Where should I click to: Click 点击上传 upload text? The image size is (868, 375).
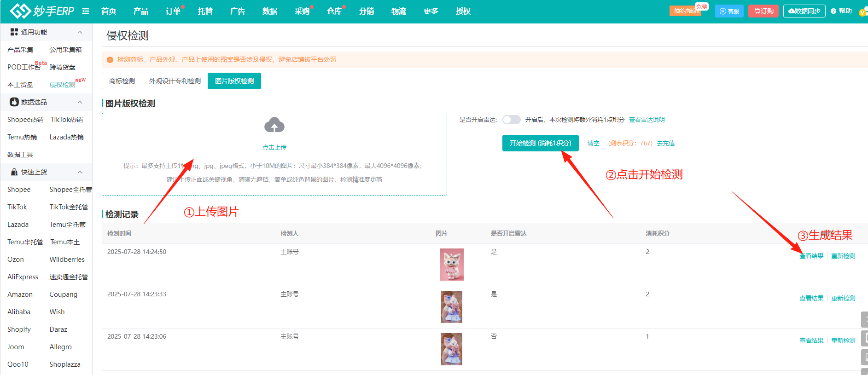click(x=274, y=147)
